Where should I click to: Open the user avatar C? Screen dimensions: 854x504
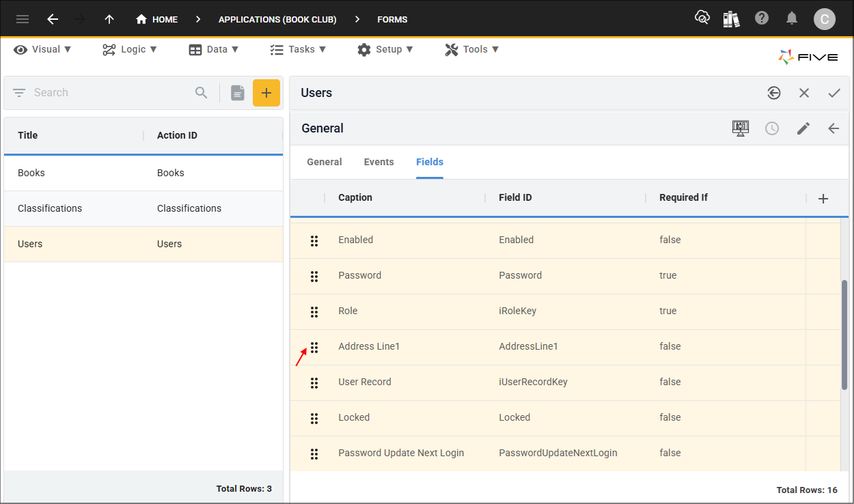(825, 19)
